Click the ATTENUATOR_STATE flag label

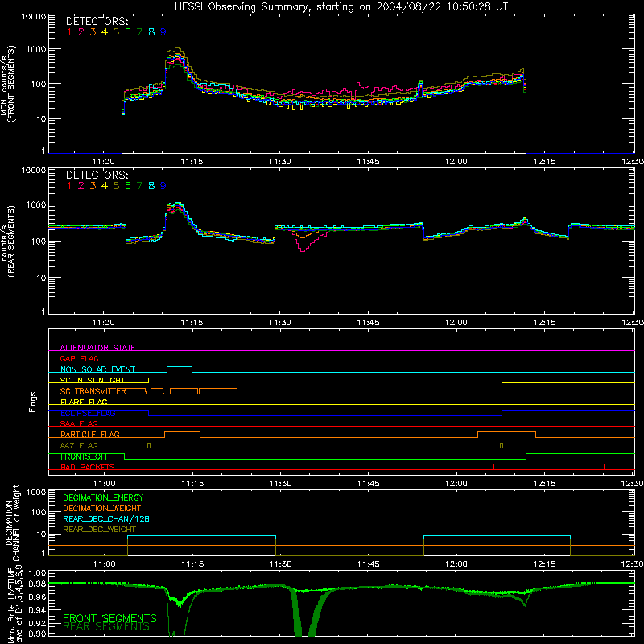(97, 348)
